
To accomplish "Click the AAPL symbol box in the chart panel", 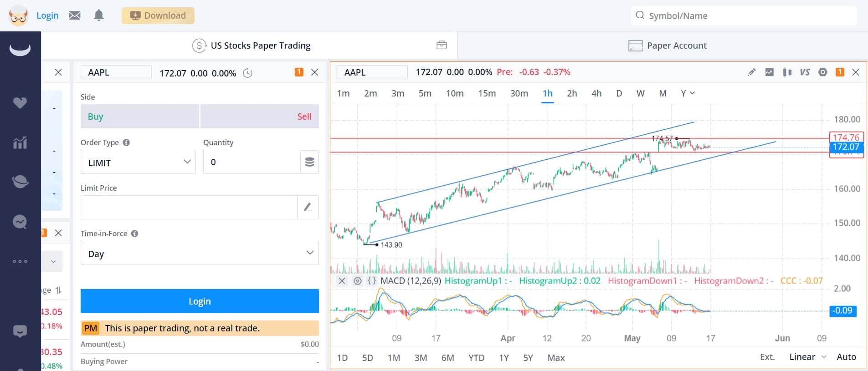I will point(372,72).
